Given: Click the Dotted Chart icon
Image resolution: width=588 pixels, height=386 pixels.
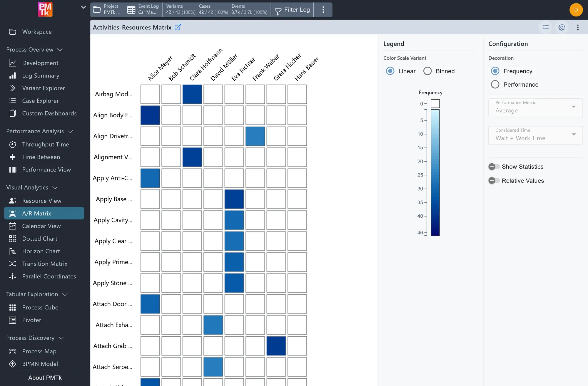Looking at the screenshot, I should 13,239.
